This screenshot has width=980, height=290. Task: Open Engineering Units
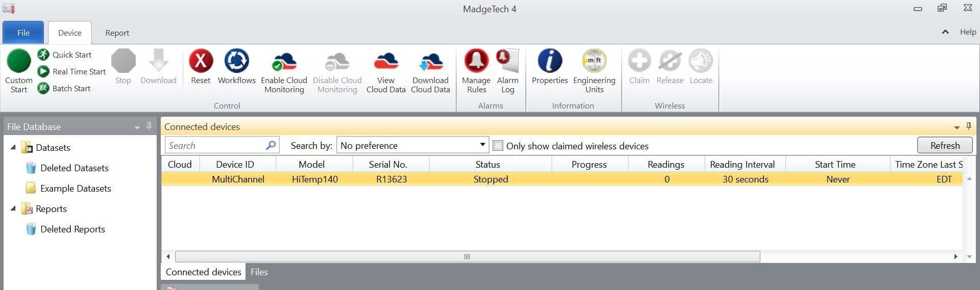pyautogui.click(x=594, y=71)
